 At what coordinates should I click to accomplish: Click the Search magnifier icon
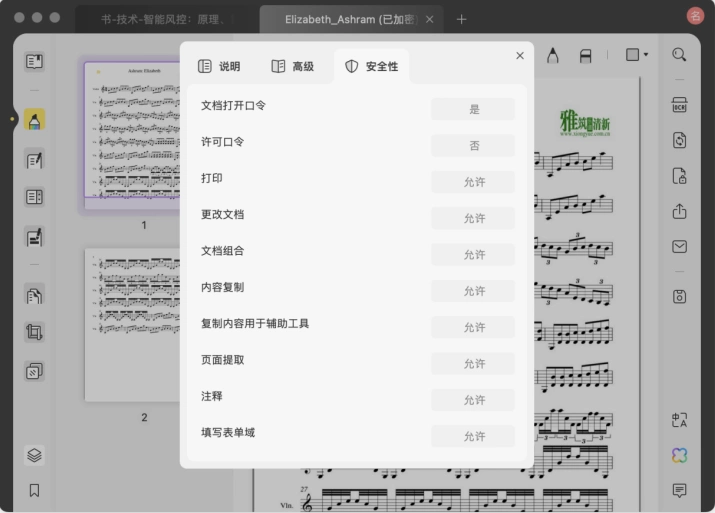click(x=679, y=55)
